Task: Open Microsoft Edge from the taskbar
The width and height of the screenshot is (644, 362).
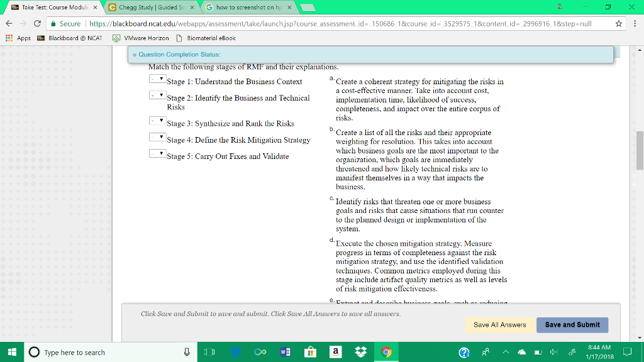Action: point(235,352)
